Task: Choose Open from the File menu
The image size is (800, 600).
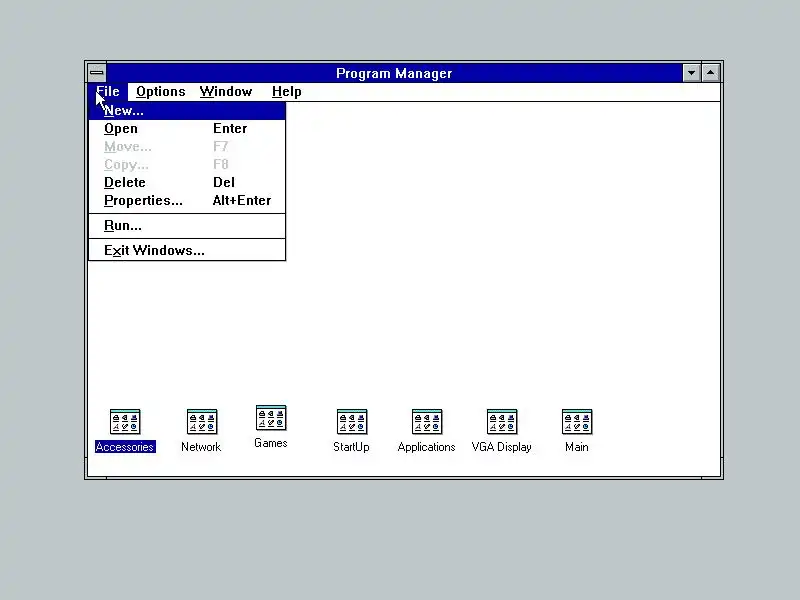Action: [187, 129]
